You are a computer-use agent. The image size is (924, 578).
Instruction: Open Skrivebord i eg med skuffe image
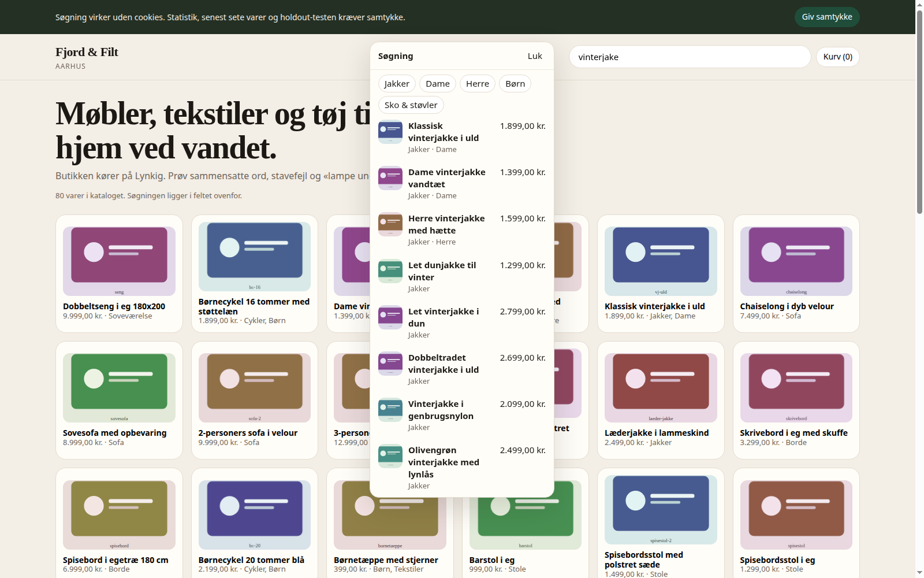click(x=796, y=388)
